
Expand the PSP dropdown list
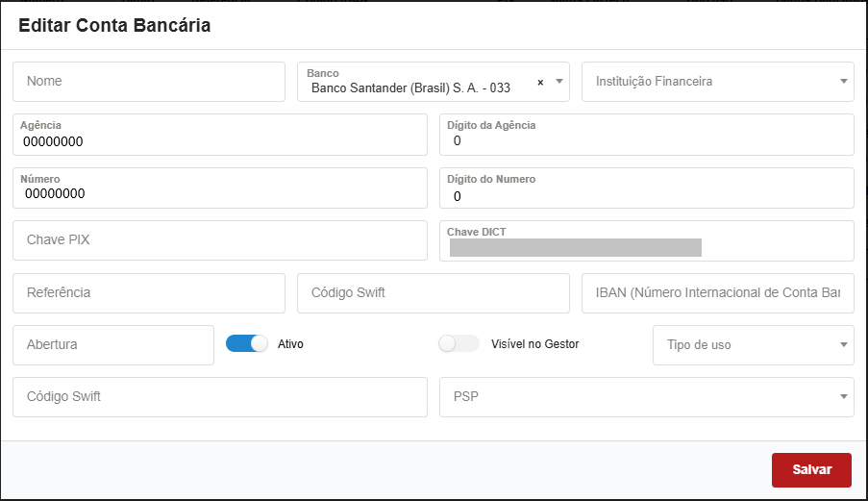[x=843, y=396]
